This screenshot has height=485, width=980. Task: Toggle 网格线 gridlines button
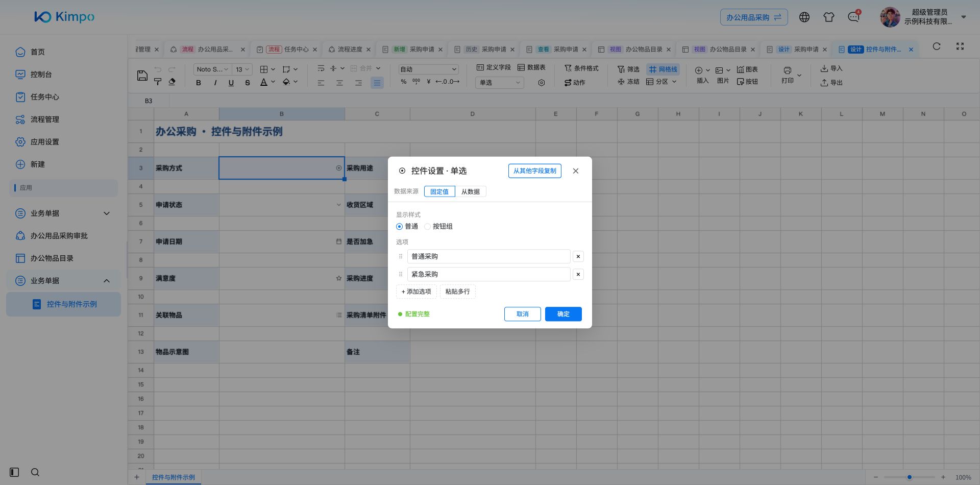click(663, 69)
